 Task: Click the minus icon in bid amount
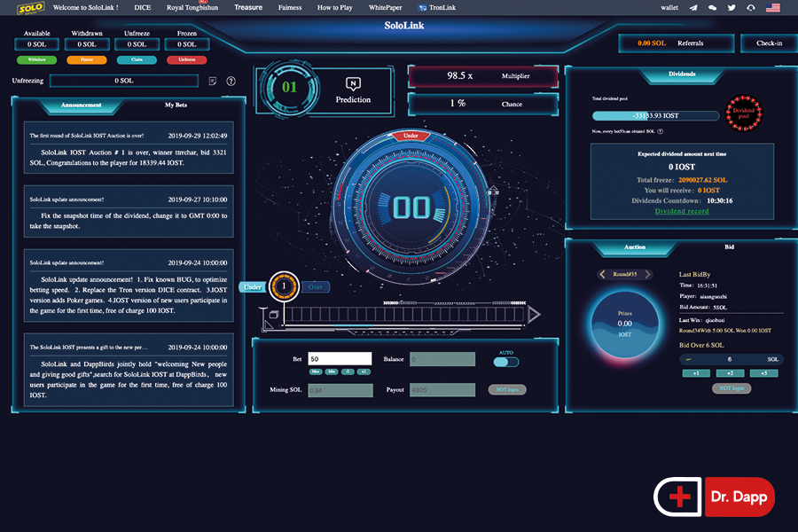click(x=689, y=359)
